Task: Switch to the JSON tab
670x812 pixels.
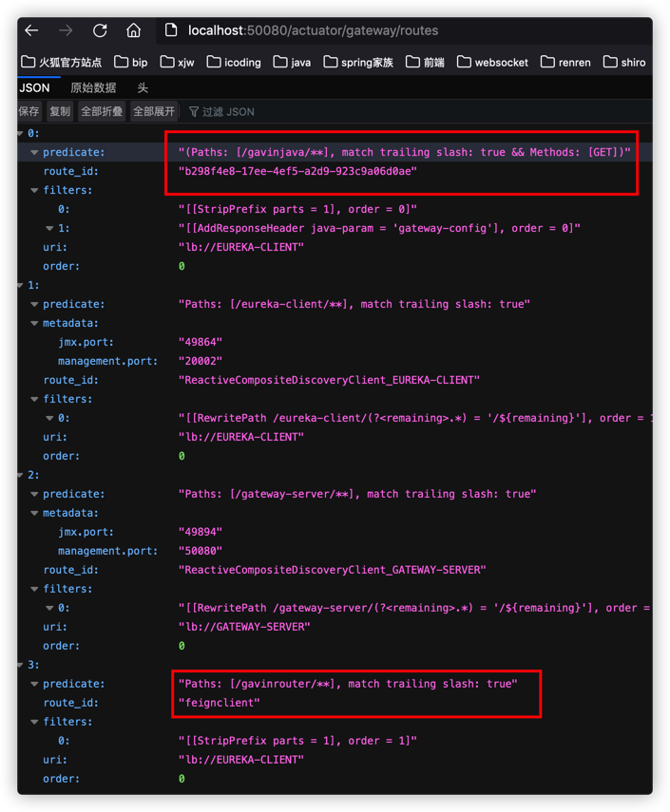Action: click(35, 87)
